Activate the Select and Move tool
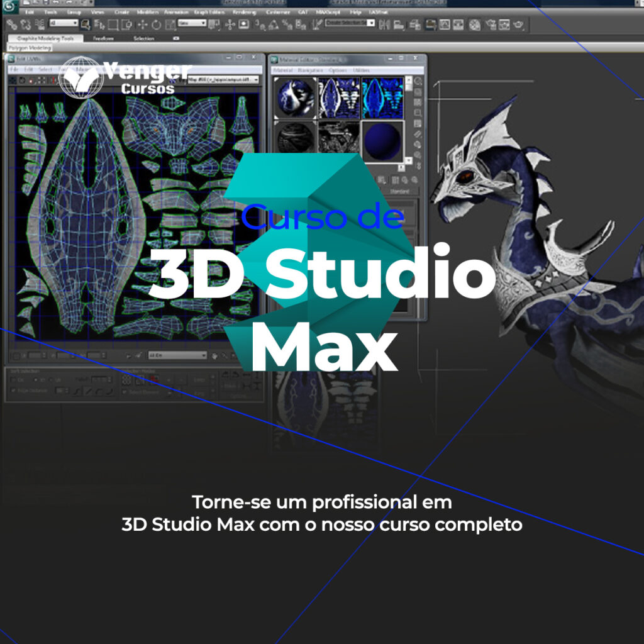Screen dimensions: 644x644 click(x=143, y=25)
